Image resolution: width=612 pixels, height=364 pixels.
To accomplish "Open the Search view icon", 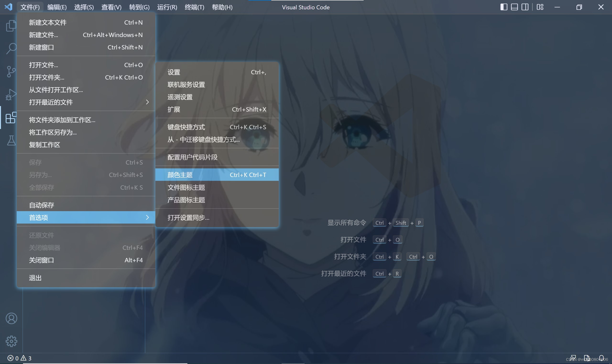I will coord(11,48).
